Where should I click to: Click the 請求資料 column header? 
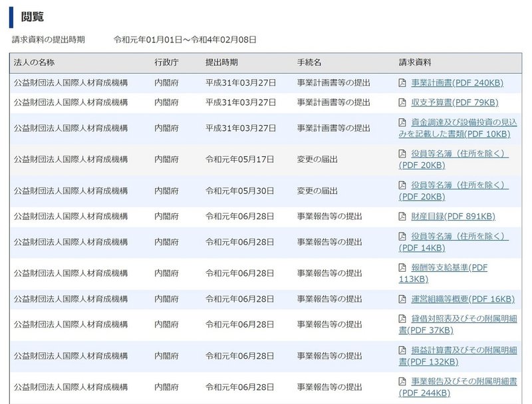[x=415, y=62]
